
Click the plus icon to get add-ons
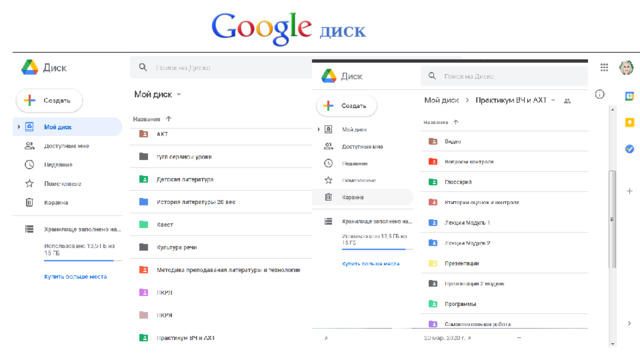pos(629,191)
